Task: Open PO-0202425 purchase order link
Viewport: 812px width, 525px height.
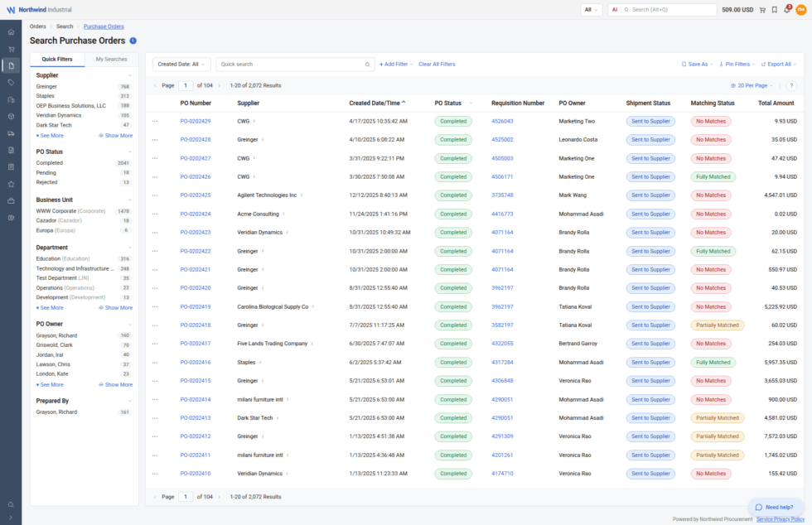Action: coord(196,195)
